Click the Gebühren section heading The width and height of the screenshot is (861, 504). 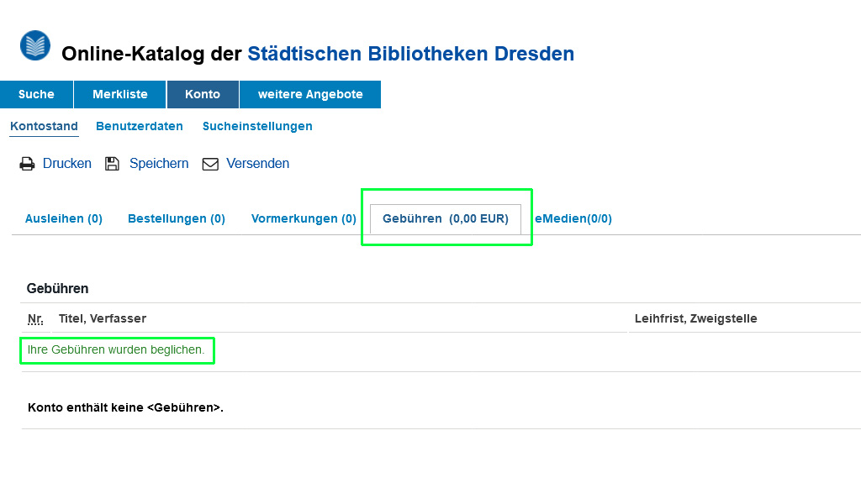click(58, 288)
